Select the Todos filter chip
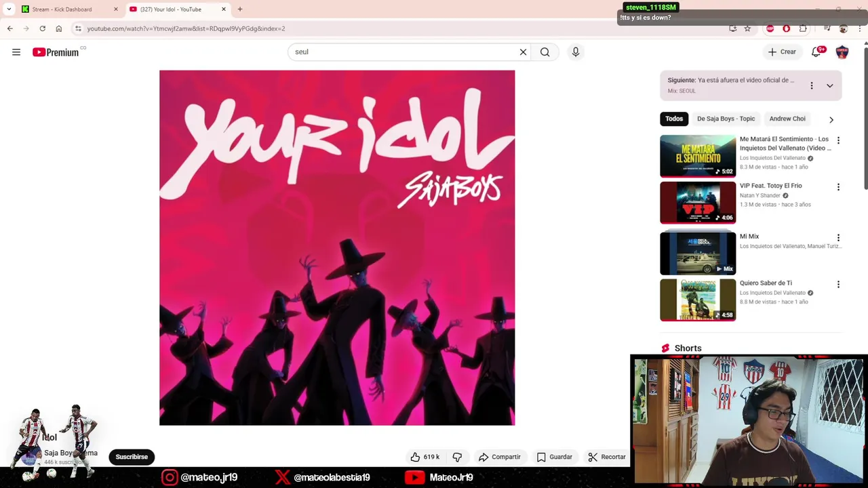 pos(674,119)
